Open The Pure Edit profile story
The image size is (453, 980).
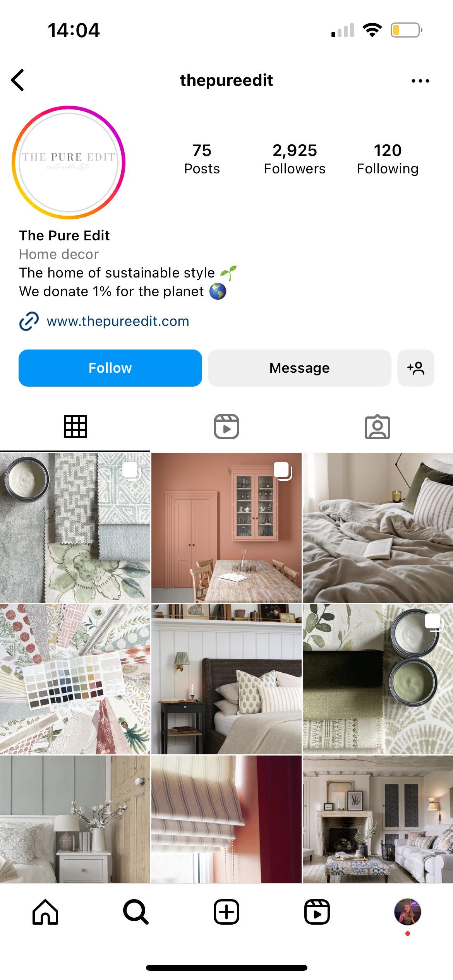[x=69, y=162]
